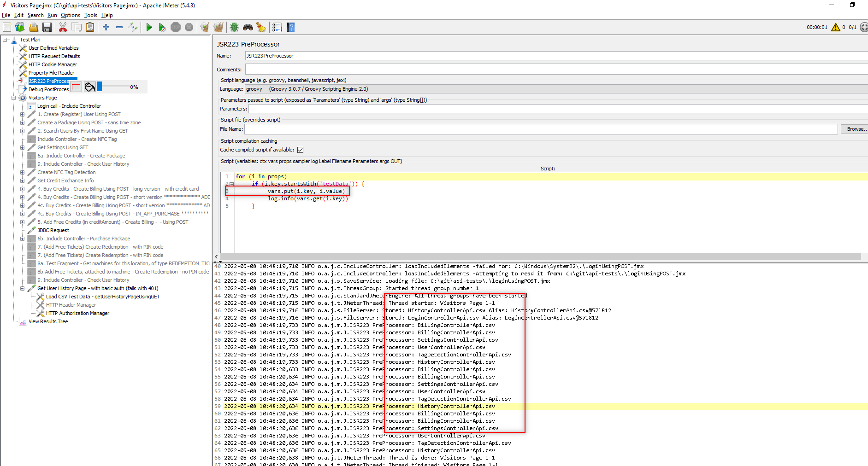Create a new test plan via toolbar
Screen dimensions: 868x466
pyautogui.click(x=7, y=28)
